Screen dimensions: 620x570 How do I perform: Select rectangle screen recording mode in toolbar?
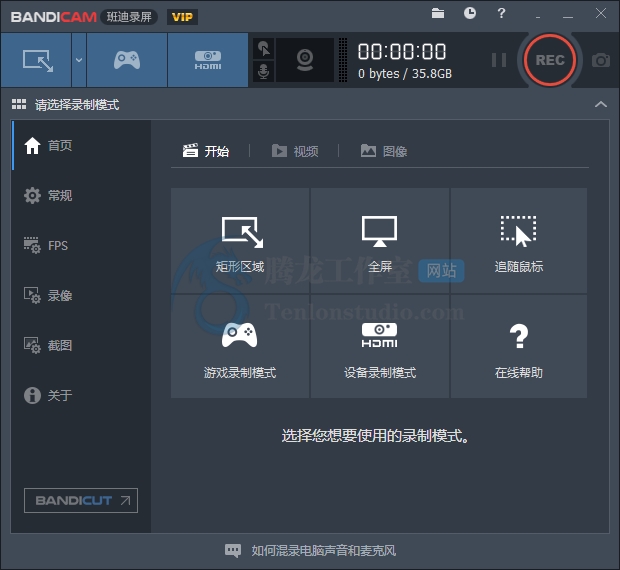(36, 60)
